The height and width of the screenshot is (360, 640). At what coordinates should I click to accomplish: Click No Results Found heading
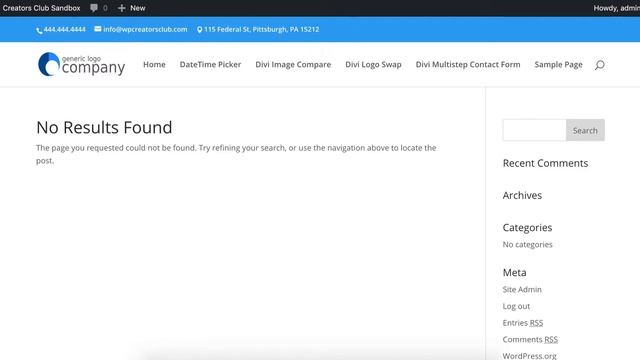click(x=104, y=127)
